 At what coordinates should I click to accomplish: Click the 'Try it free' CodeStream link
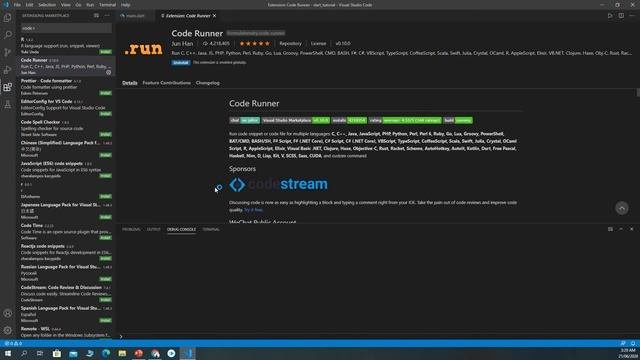253,210
